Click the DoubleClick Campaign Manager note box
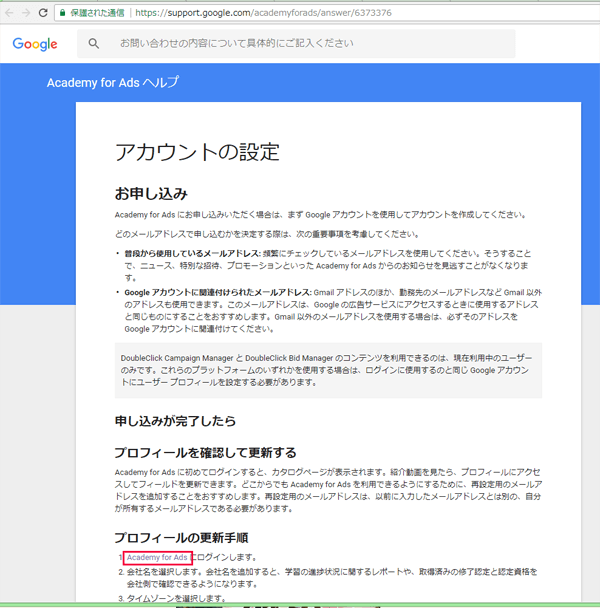This screenshot has width=600, height=608. (328, 370)
